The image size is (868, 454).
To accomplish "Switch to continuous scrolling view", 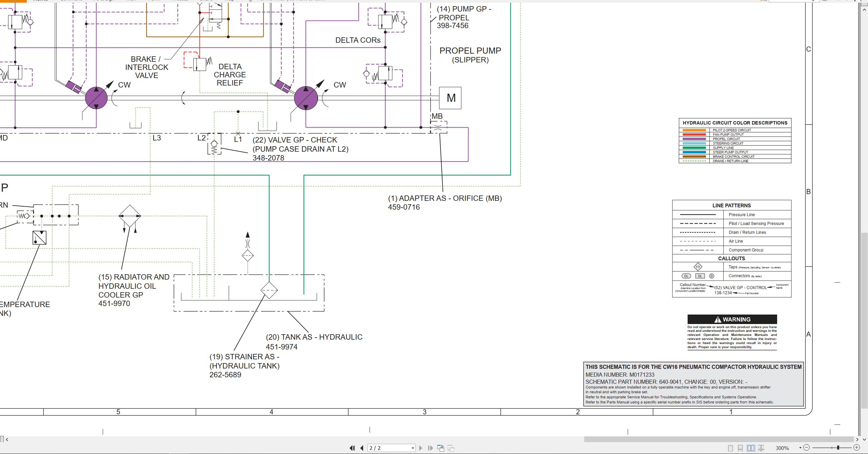I will [741, 448].
